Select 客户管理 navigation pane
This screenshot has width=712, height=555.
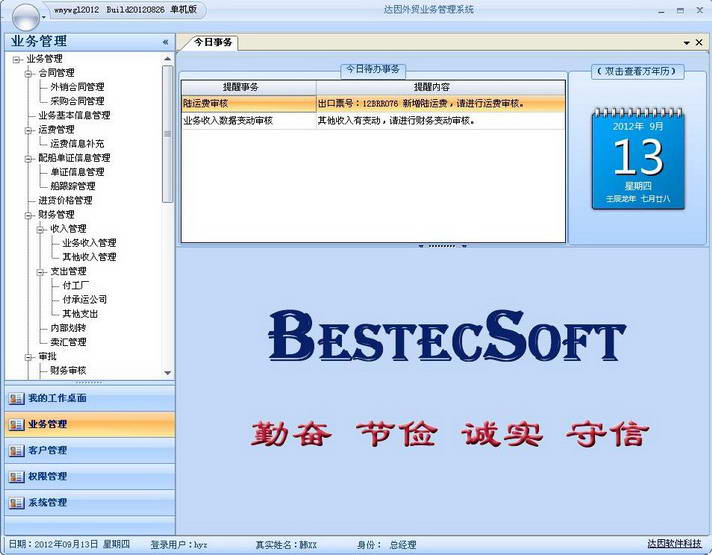[x=89, y=451]
